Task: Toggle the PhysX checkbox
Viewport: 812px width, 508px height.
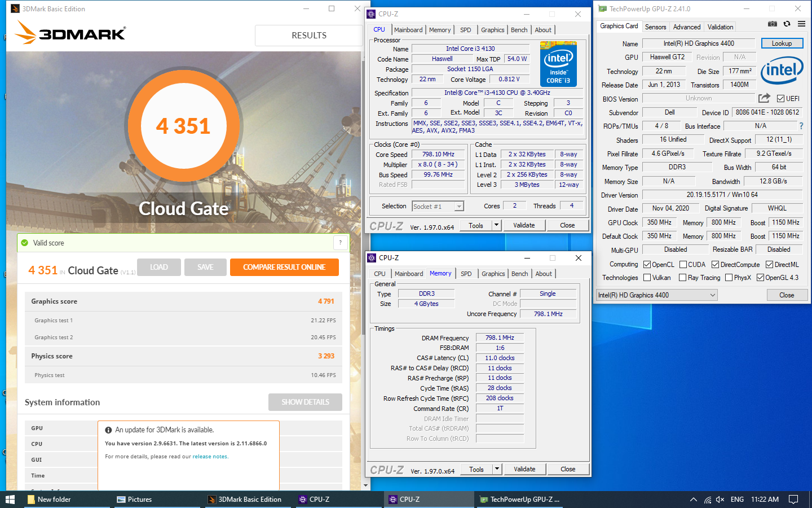Action: [729, 277]
